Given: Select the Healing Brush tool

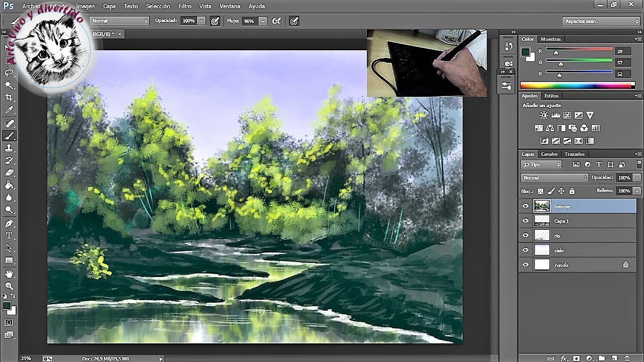Looking at the screenshot, I should [9, 123].
